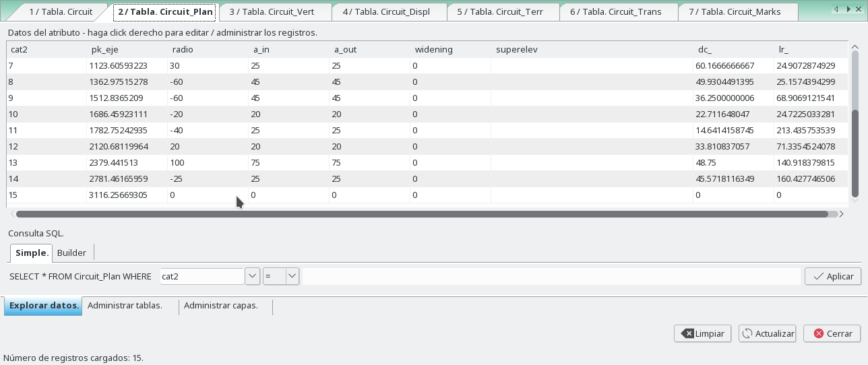Screen dimensions: 868x365
Task: Switch to the Builder query tab
Action: click(71, 253)
